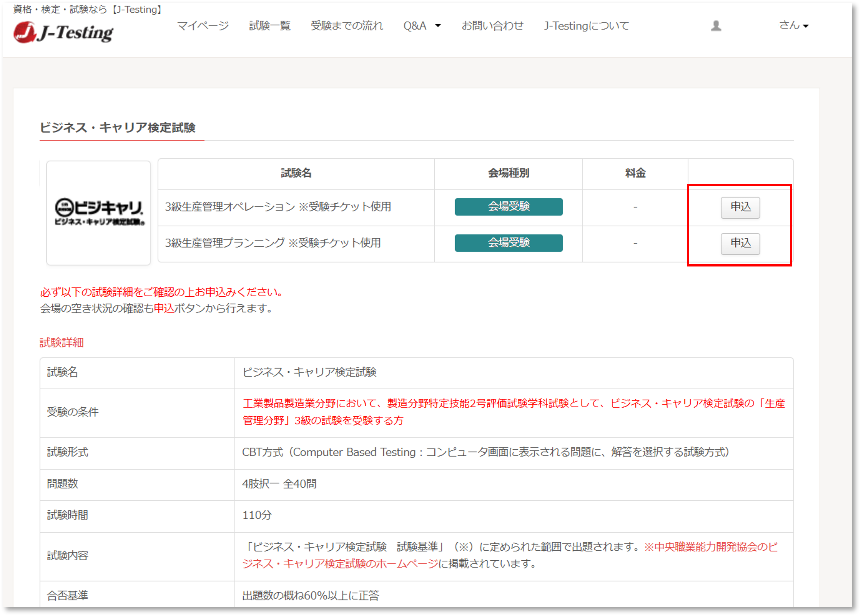Screen dimensions: 861x616
Task: Open the さん user account dropdown
Action: pyautogui.click(x=793, y=25)
